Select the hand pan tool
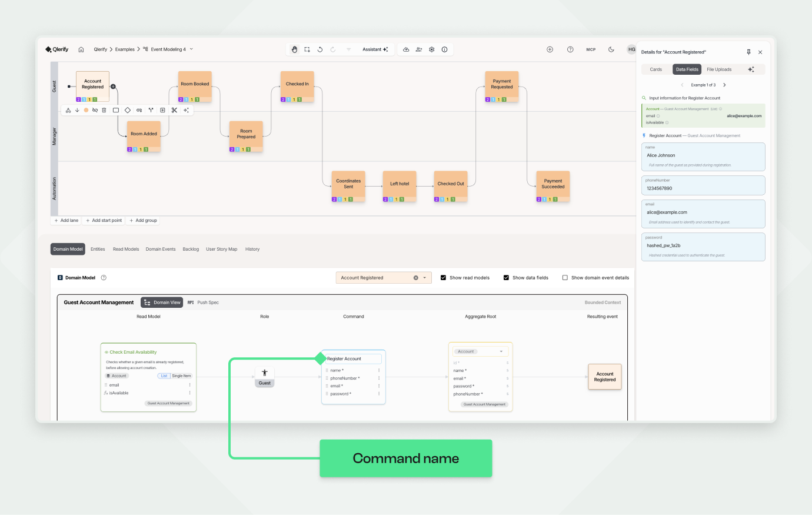Screen dimensions: 812x515 pyautogui.click(x=294, y=49)
